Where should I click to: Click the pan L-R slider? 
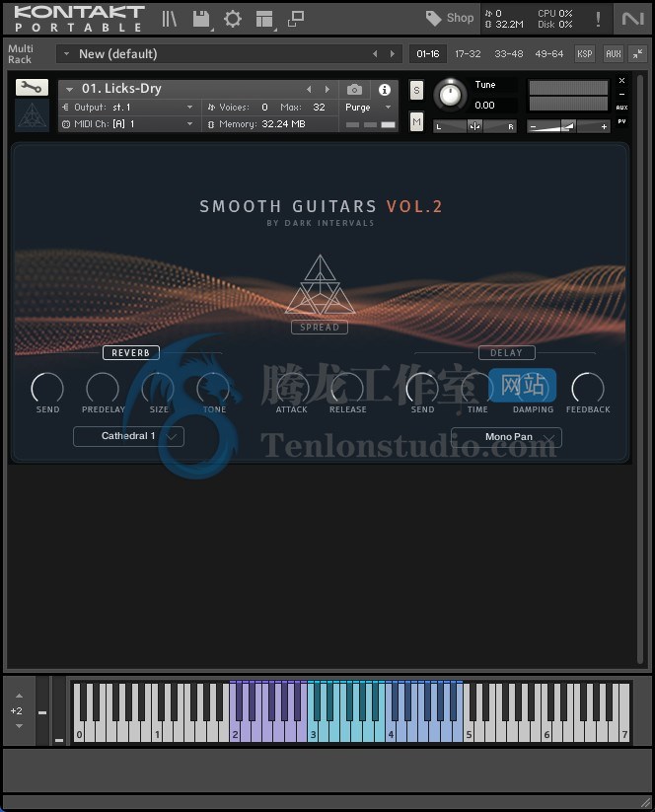[x=474, y=126]
